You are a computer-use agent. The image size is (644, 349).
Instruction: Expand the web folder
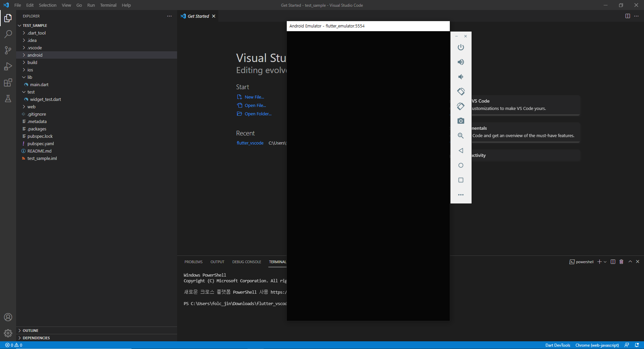click(x=97, y=107)
